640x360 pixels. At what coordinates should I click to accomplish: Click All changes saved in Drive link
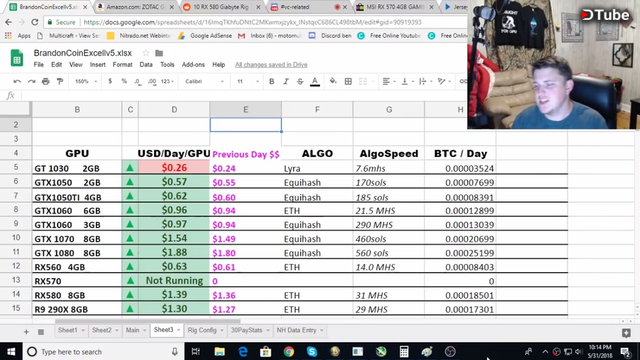point(271,64)
